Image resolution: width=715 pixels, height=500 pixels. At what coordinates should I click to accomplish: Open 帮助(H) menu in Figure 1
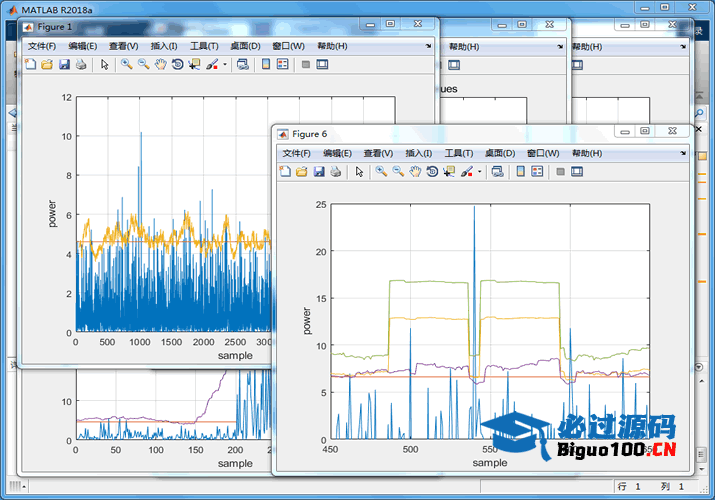(332, 46)
